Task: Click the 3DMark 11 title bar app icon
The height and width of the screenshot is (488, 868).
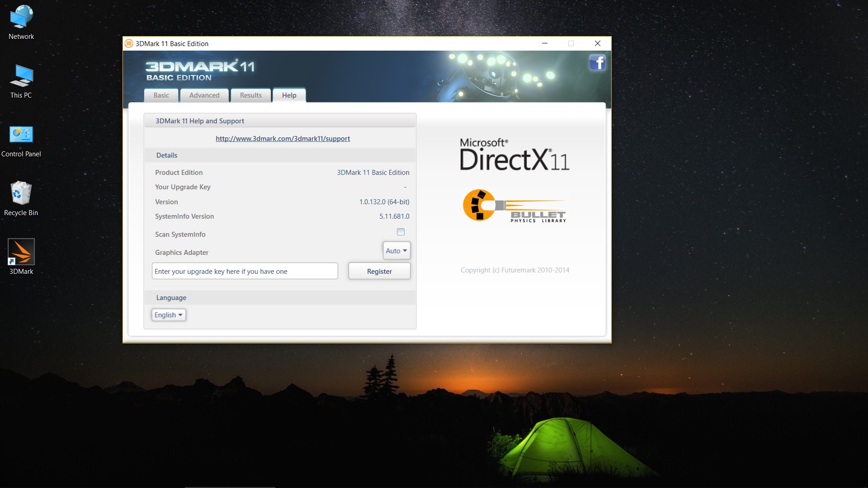Action: tap(129, 43)
